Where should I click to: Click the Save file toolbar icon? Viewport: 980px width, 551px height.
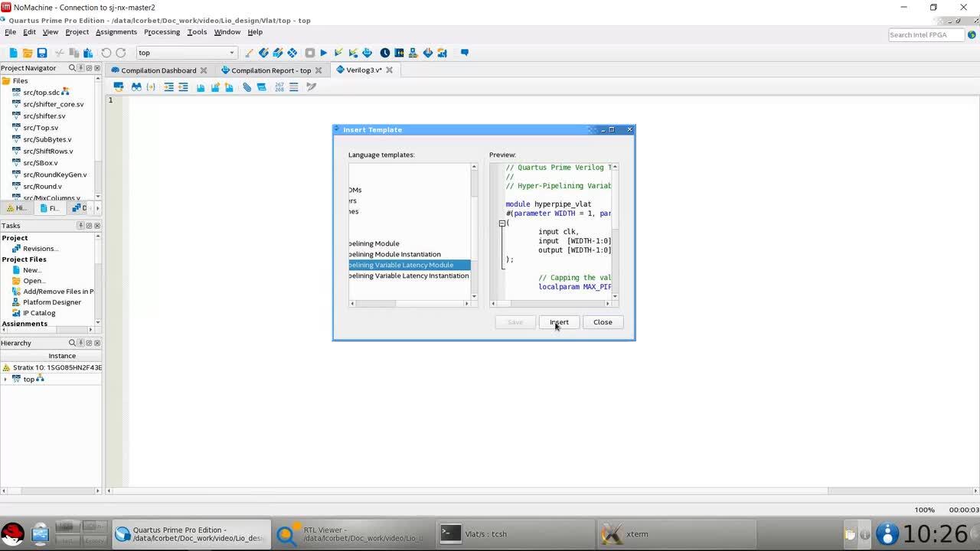(x=42, y=53)
